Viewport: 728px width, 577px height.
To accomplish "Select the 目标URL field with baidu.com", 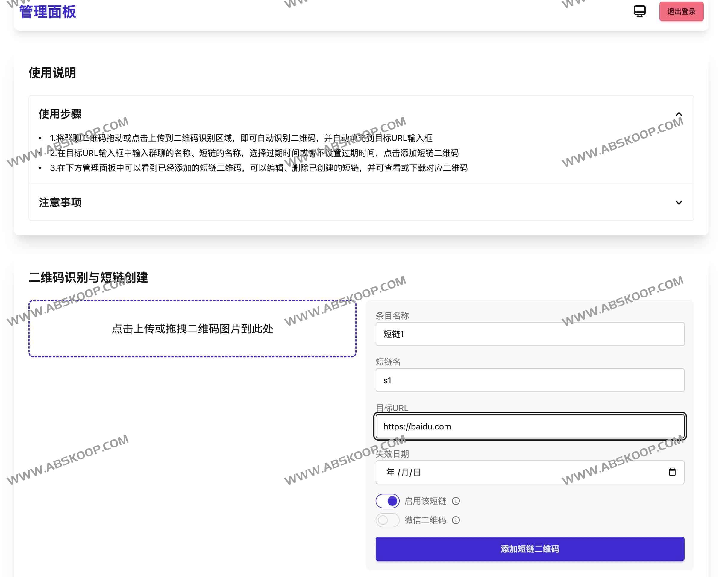I will (530, 426).
